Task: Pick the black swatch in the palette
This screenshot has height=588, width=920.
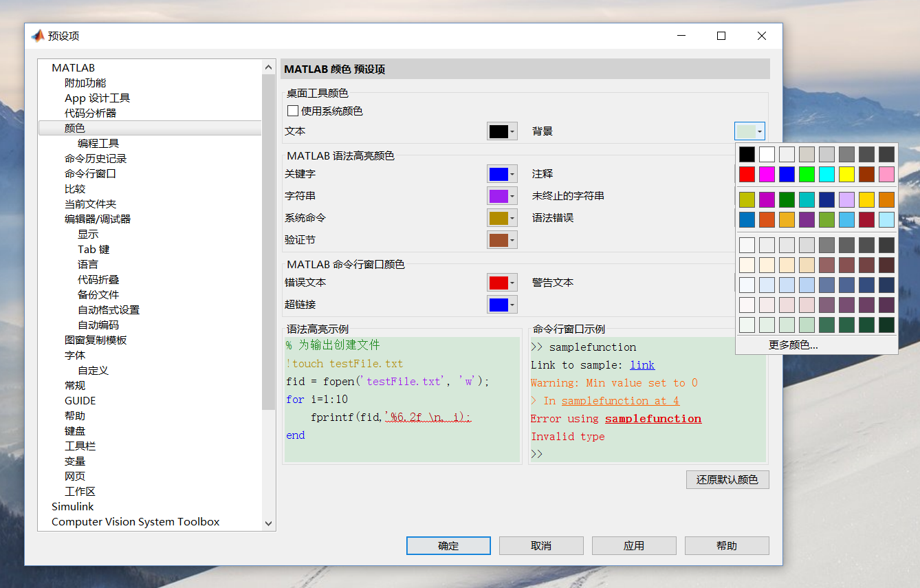Action: [747, 154]
